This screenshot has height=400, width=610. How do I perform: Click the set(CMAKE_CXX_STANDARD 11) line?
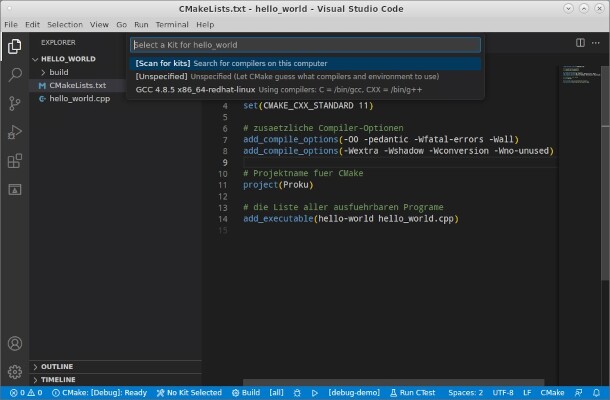point(308,105)
